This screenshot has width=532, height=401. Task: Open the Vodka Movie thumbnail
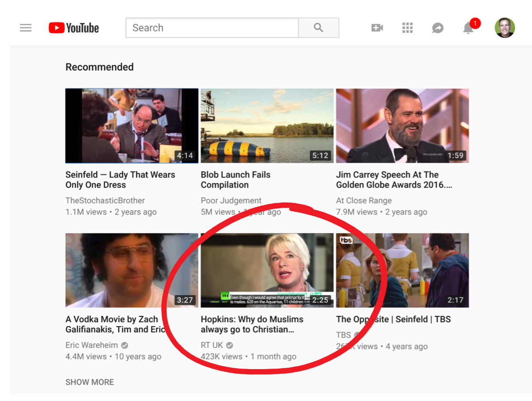(132, 270)
